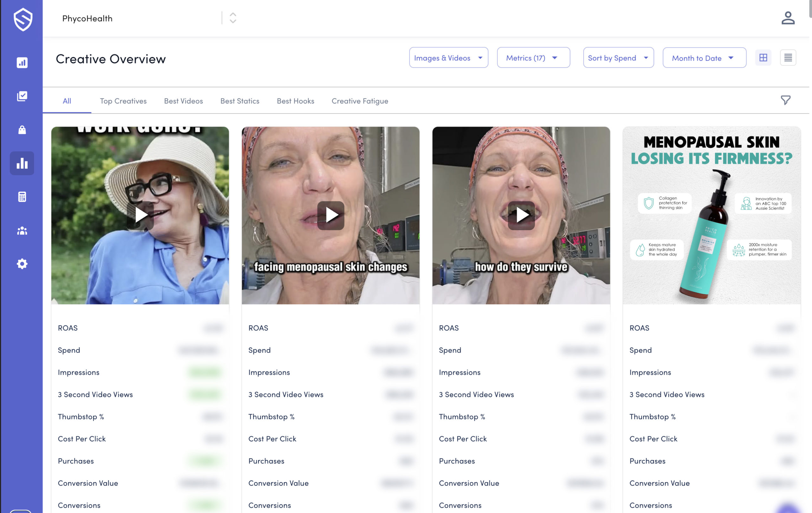Image resolution: width=812 pixels, height=513 pixels.
Task: Switch to the Top Creatives tab
Action: pyautogui.click(x=123, y=101)
